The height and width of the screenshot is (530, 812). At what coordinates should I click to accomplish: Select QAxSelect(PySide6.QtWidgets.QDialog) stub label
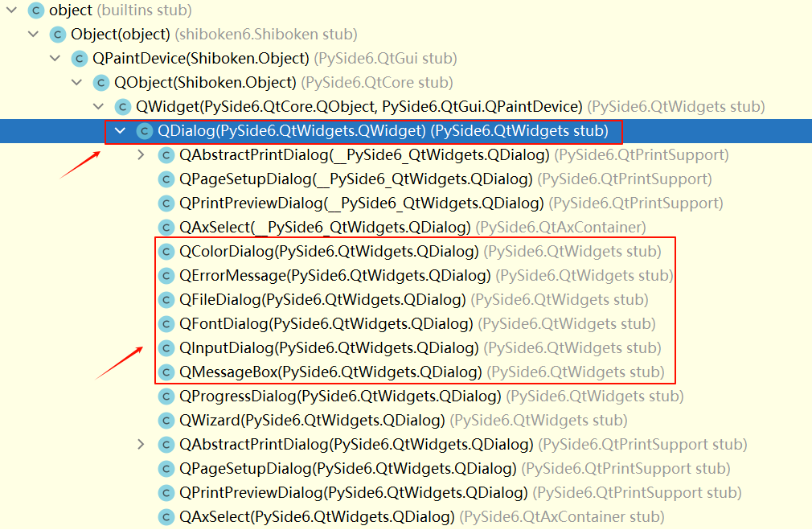[x=317, y=516]
